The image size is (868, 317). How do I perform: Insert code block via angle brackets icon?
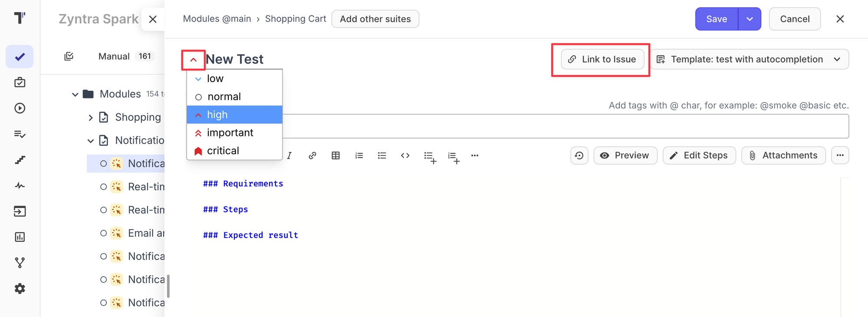coord(405,155)
